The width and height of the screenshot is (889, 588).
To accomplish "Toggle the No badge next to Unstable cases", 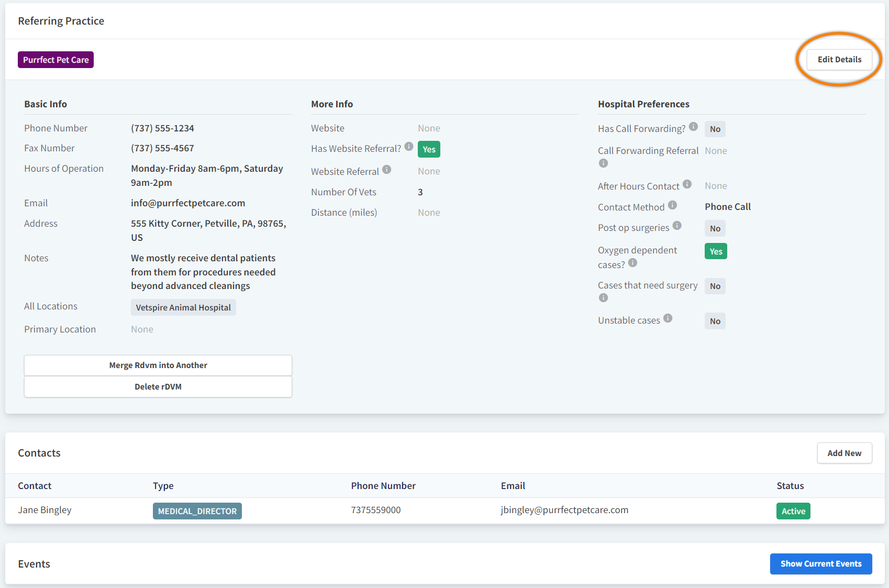I will point(715,320).
